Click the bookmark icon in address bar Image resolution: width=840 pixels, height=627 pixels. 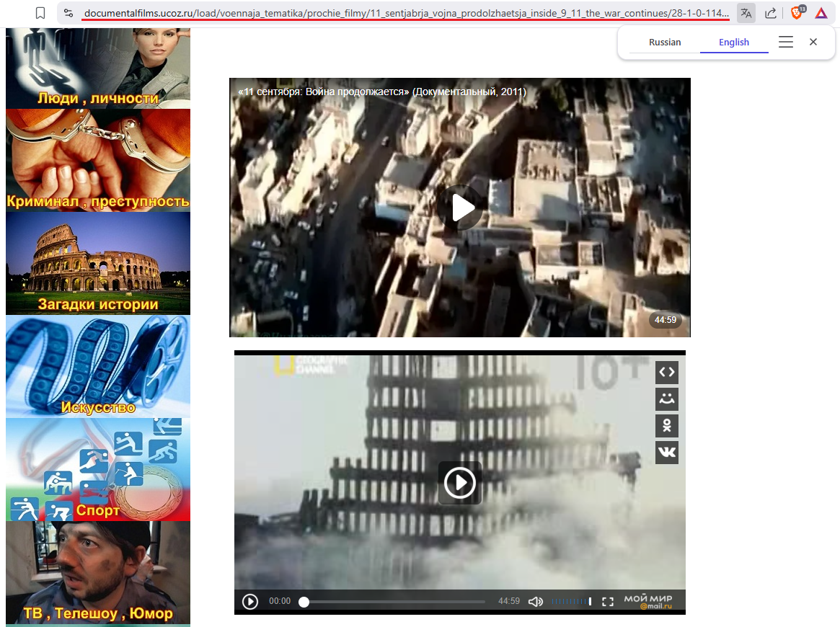coord(40,13)
